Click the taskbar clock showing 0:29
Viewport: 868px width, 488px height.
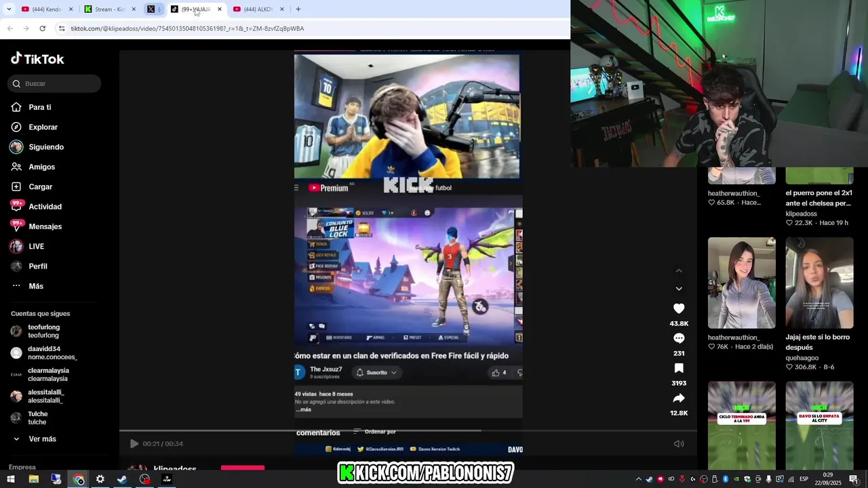tap(829, 479)
